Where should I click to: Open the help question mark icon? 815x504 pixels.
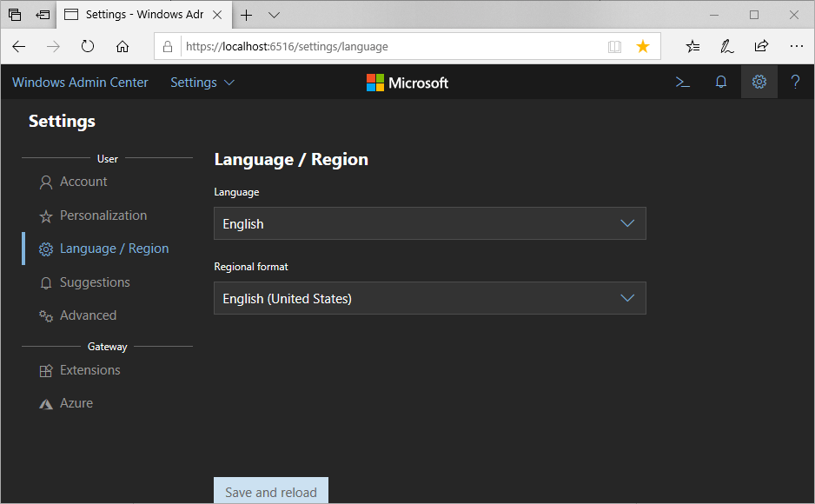click(x=795, y=83)
